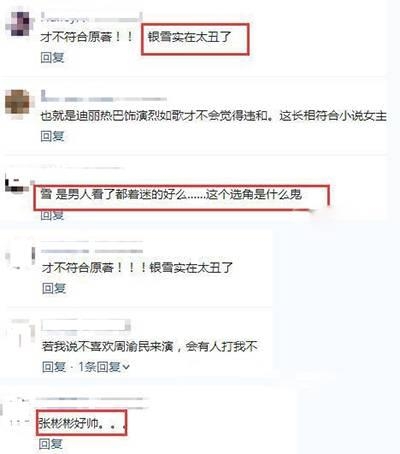
Task: Select the red-boxed text 银雪实在太丑了
Action: click(189, 37)
